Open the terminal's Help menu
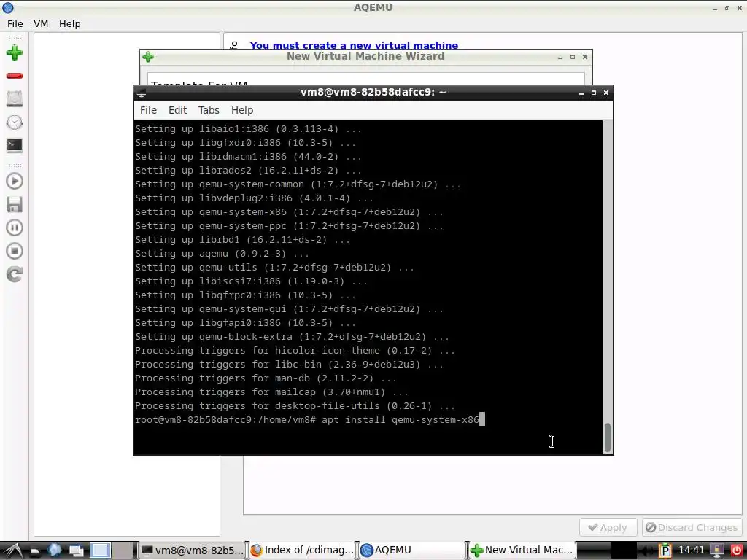This screenshot has height=560, width=747. coord(242,110)
